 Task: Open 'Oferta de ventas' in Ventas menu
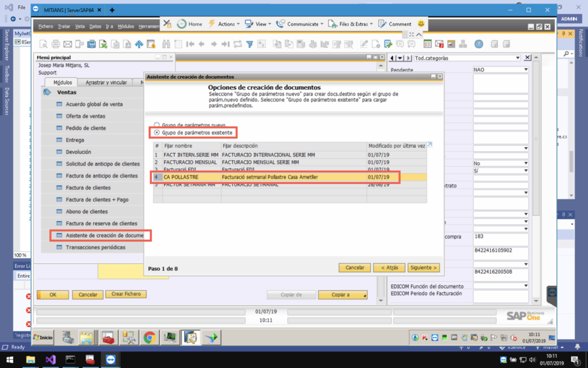86,116
